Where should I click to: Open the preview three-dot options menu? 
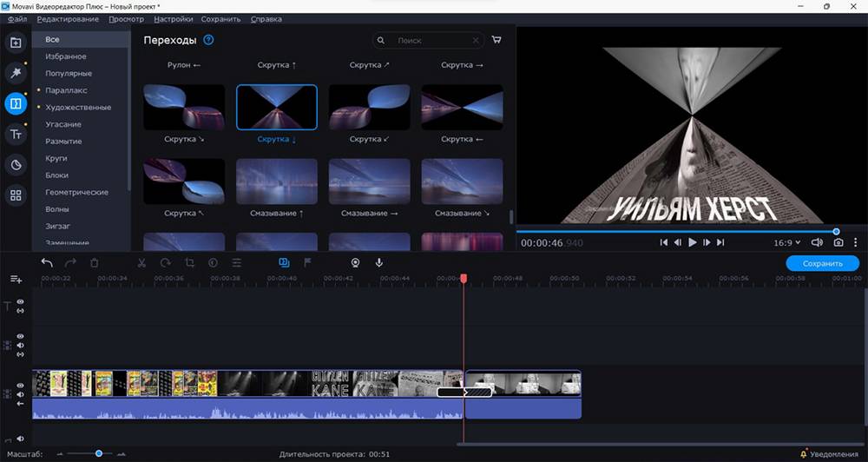(855, 242)
